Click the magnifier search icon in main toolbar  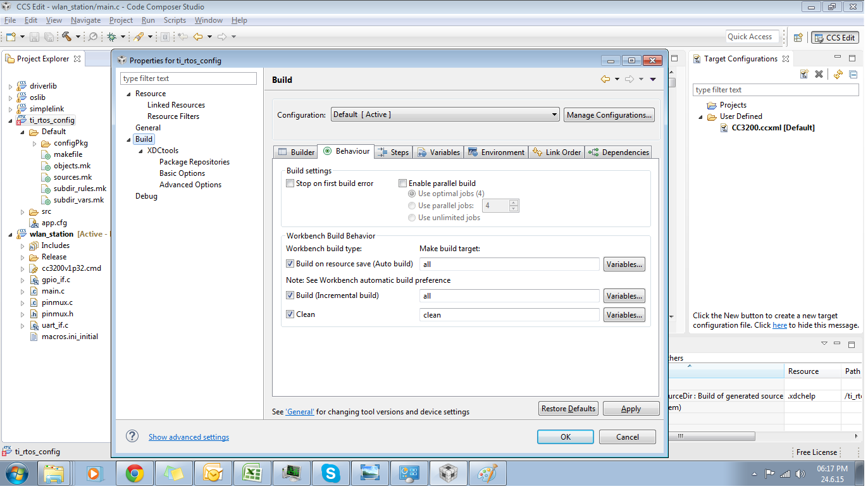click(93, 37)
